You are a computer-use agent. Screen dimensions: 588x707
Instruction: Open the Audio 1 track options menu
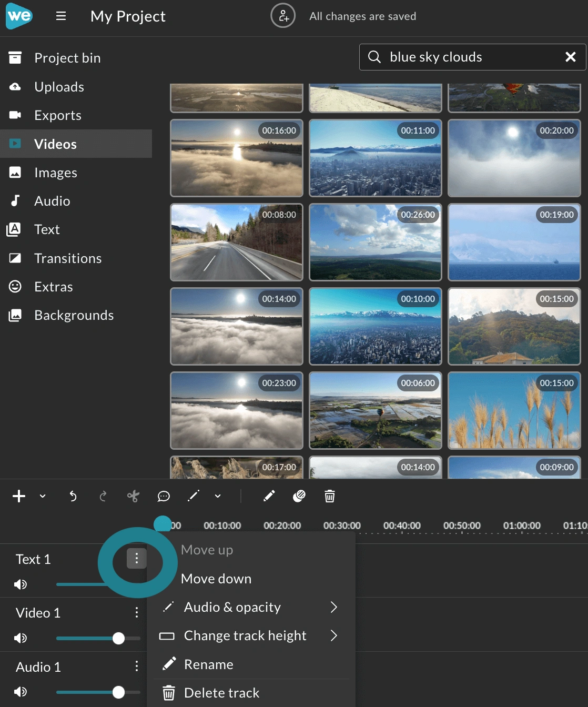point(137,666)
